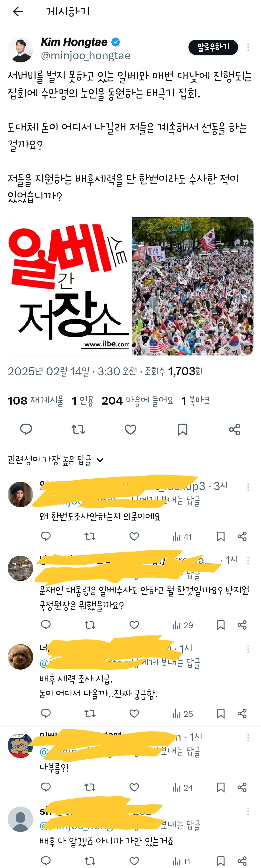
Task: Reply to the main post
Action: [26, 429]
